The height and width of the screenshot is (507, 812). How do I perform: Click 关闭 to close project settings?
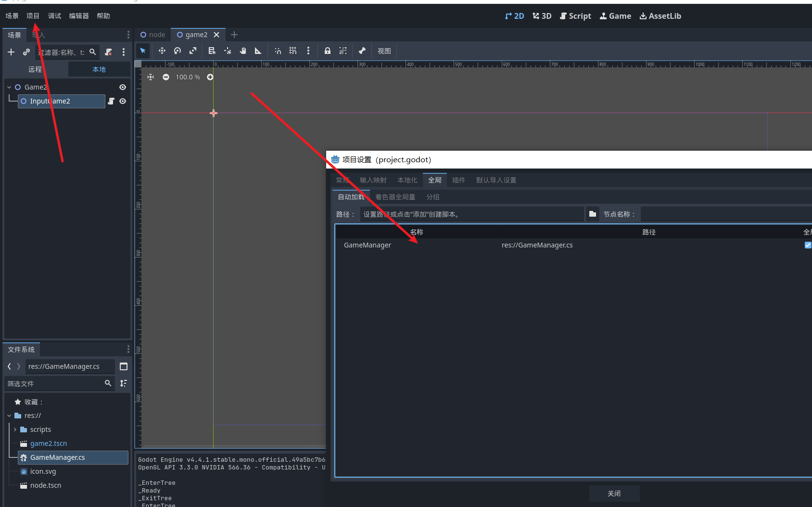[x=614, y=494]
